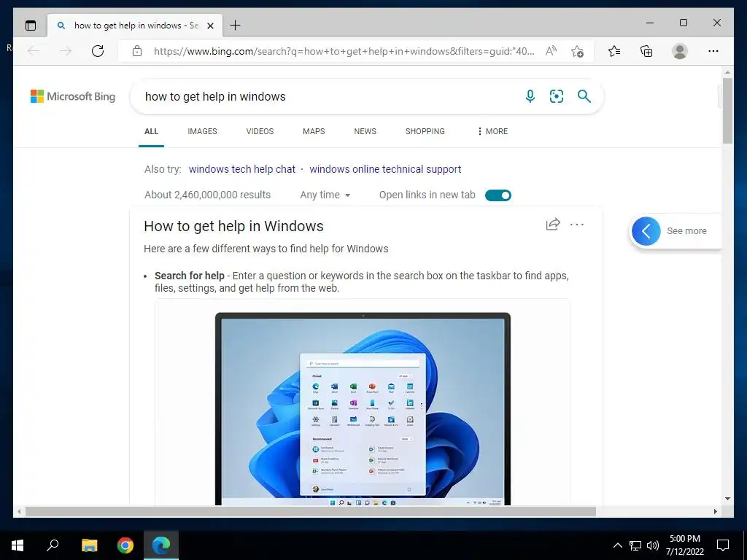
Task: Select Microsoft Edge taskbar icon
Action: click(x=161, y=545)
